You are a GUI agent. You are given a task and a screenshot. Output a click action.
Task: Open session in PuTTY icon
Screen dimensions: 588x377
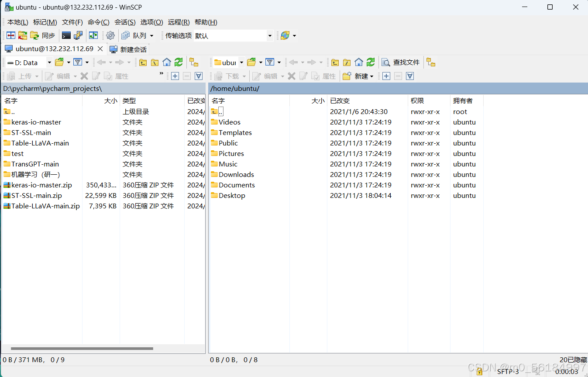click(78, 35)
